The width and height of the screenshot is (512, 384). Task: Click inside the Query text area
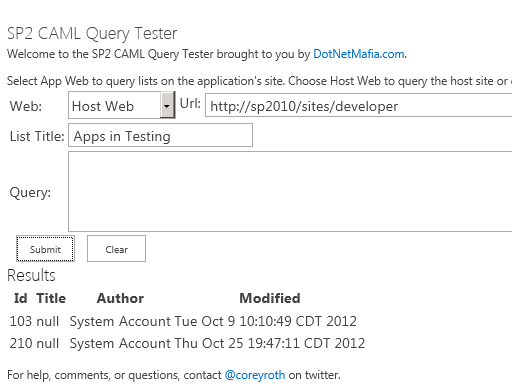click(290, 191)
